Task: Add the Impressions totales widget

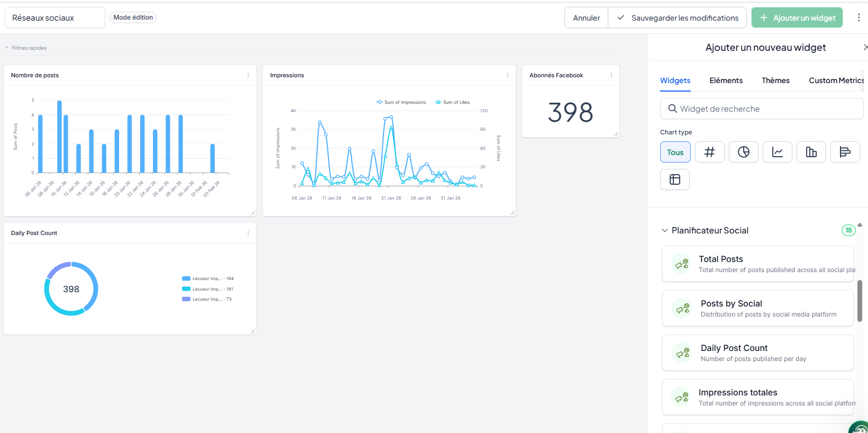Action: [758, 397]
